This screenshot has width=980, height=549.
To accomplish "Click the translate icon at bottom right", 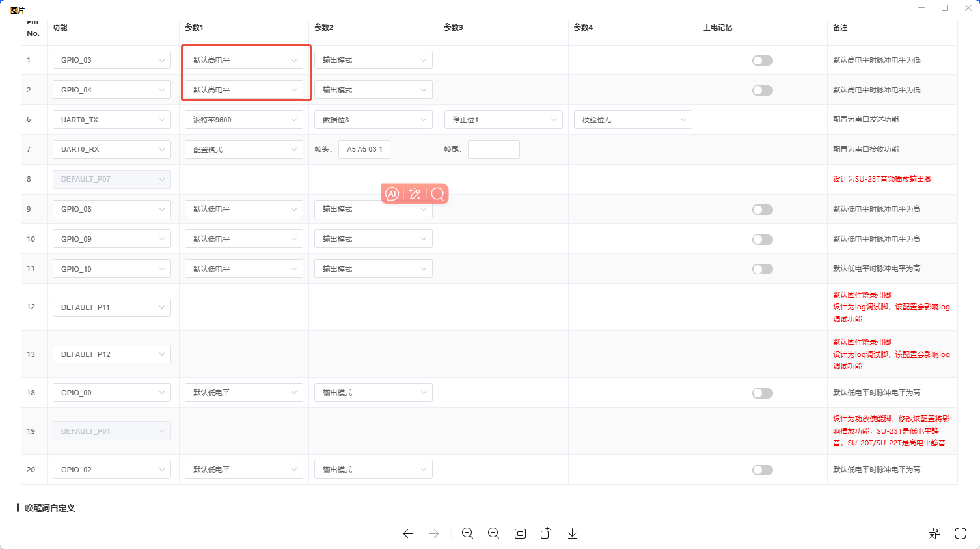I will [x=934, y=533].
